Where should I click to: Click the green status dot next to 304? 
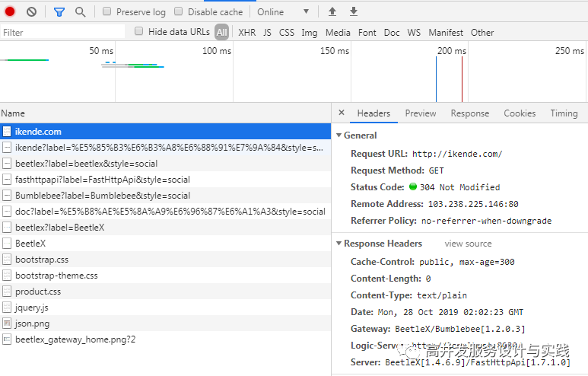[413, 186]
